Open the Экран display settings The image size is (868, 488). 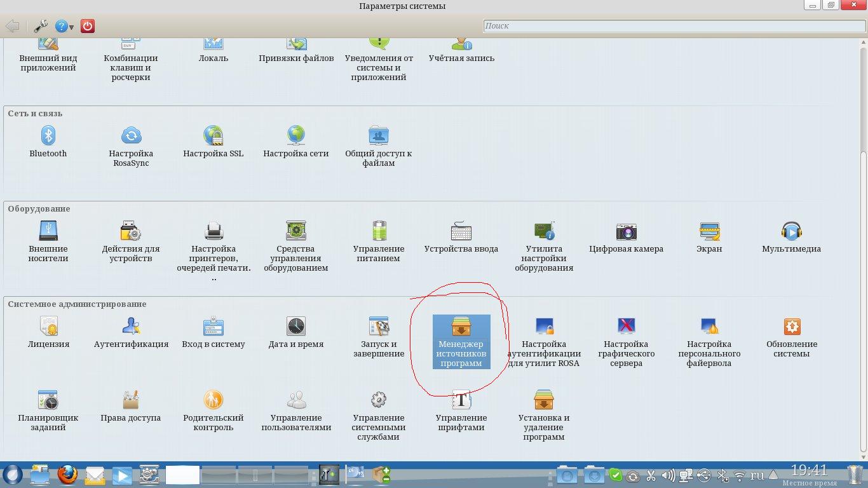pos(709,236)
